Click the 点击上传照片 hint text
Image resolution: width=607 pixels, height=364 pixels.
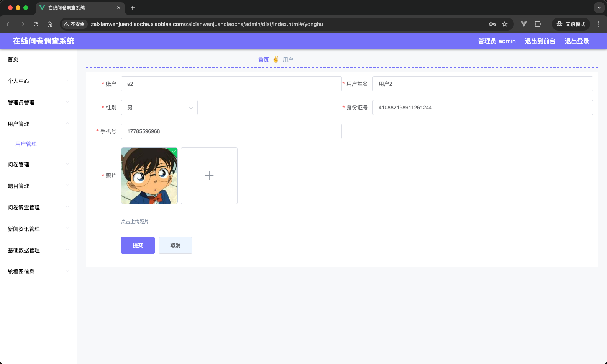coord(135,222)
